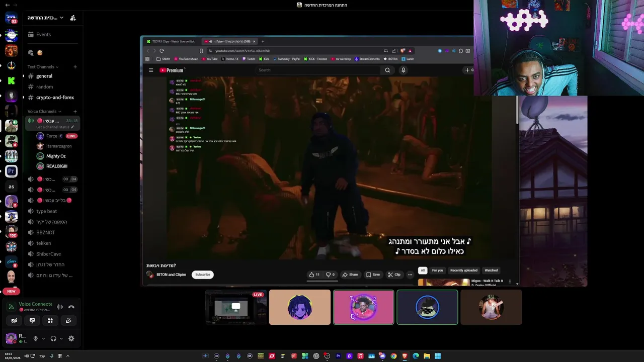Open Discord User Settings gear
Viewport: 644px width, 362px height.
[71, 339]
